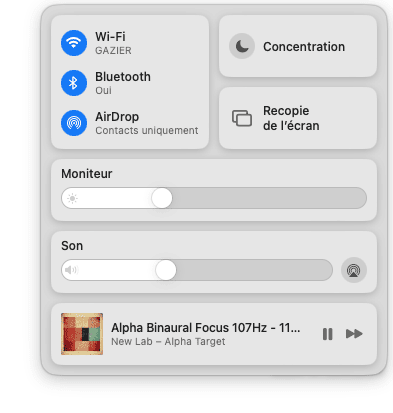This screenshot has width=393, height=413.
Task: Open the Alpha Binaural Focus track title
Action: [206, 328]
